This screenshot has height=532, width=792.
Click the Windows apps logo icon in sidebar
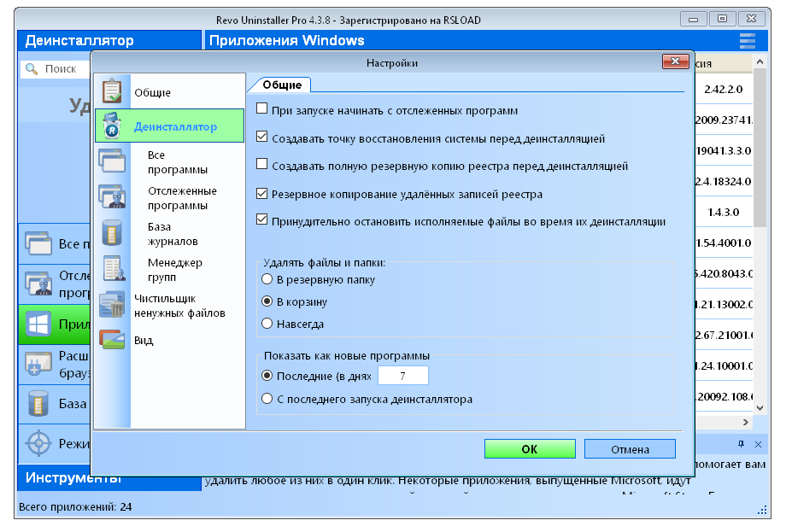point(38,324)
